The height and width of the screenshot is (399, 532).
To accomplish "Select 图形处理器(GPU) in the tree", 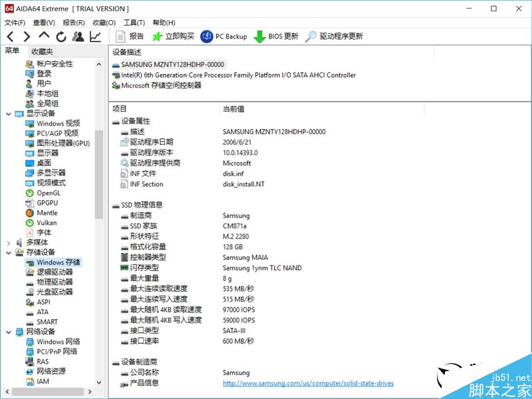I will 58,143.
